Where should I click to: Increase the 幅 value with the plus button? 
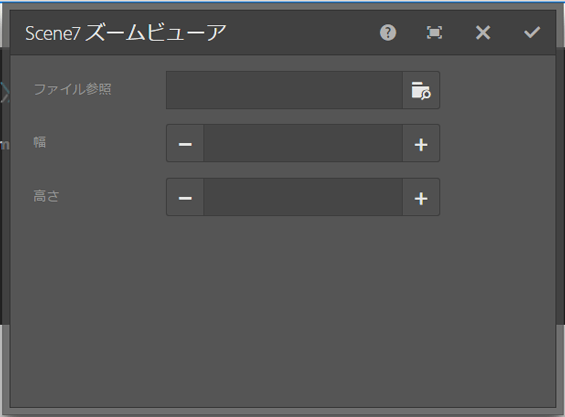coord(421,143)
